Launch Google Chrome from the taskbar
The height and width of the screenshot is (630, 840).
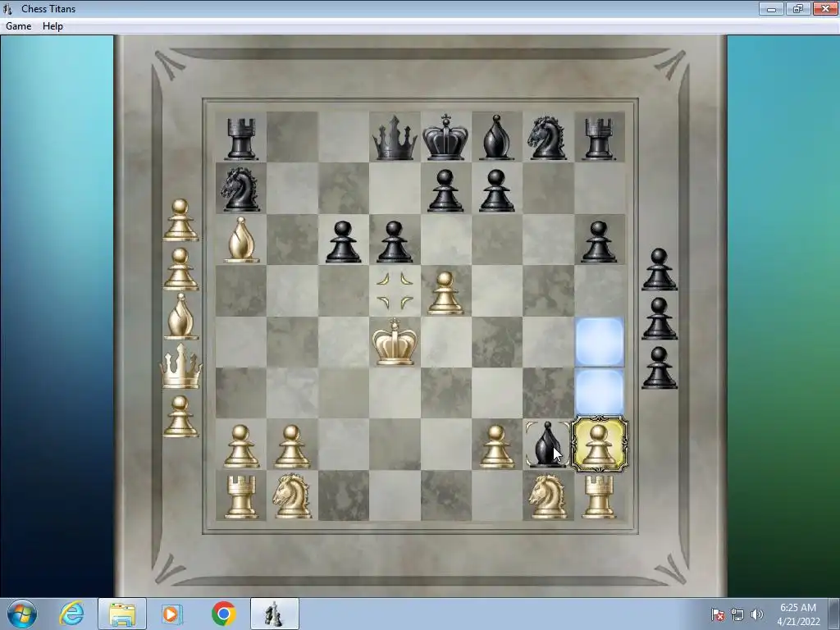tap(223, 614)
